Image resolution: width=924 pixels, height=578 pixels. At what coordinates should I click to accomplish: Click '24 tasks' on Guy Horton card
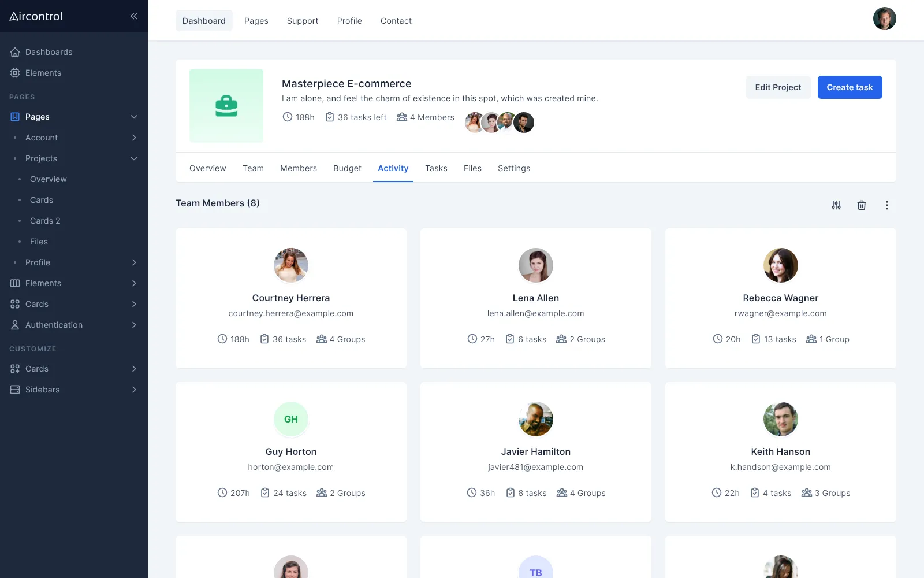point(284,493)
